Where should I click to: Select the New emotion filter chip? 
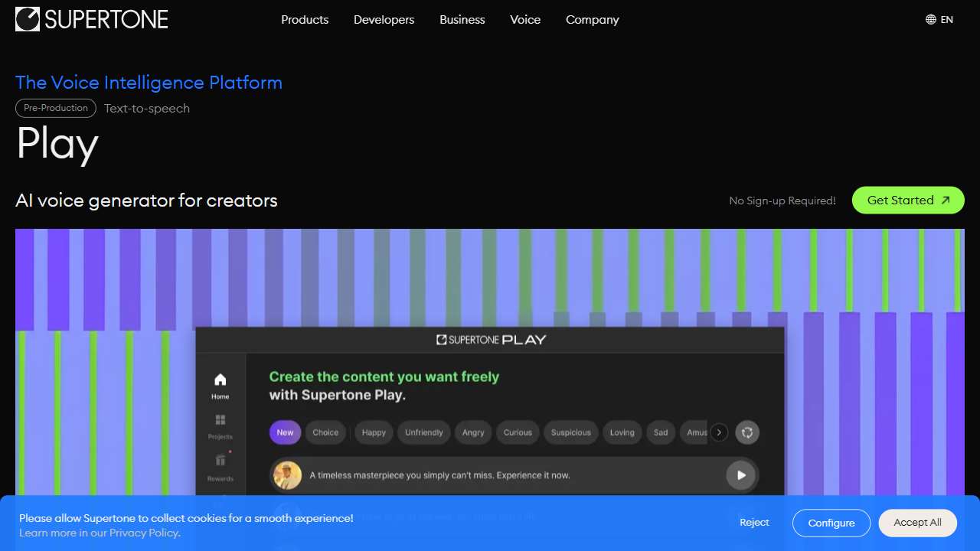pyautogui.click(x=285, y=432)
